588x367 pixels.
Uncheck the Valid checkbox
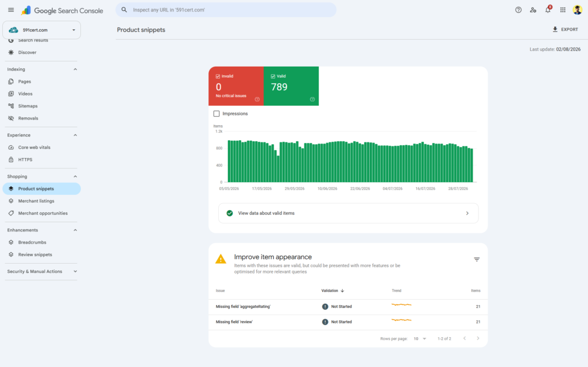tap(273, 76)
